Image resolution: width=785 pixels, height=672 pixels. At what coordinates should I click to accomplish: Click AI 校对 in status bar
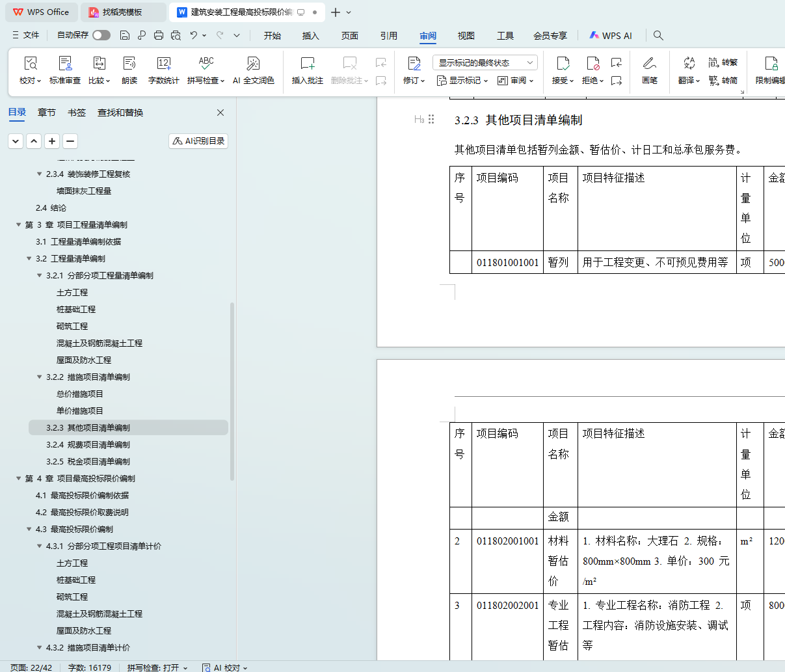(x=225, y=667)
